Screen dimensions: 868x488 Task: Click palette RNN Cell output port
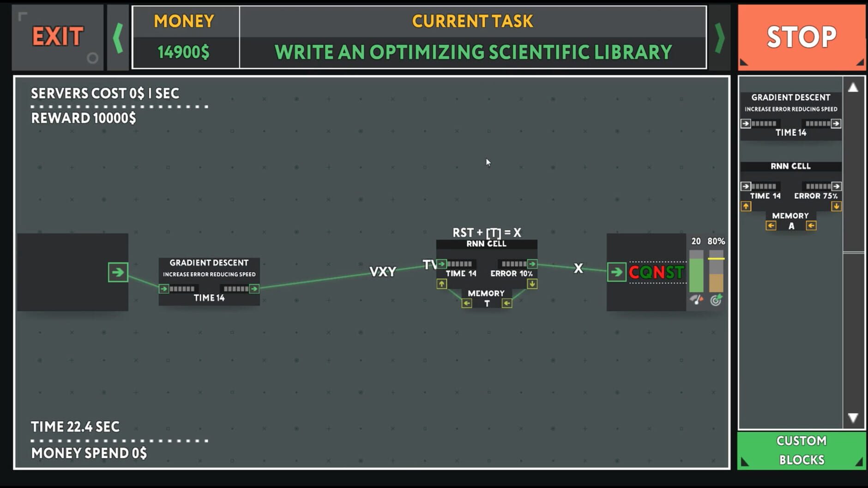[x=836, y=186]
